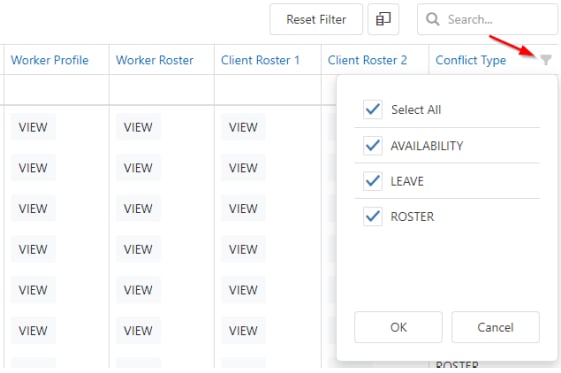This screenshot has width=561, height=373.
Task: Click Worker Roster filter row cell
Action: [162, 90]
